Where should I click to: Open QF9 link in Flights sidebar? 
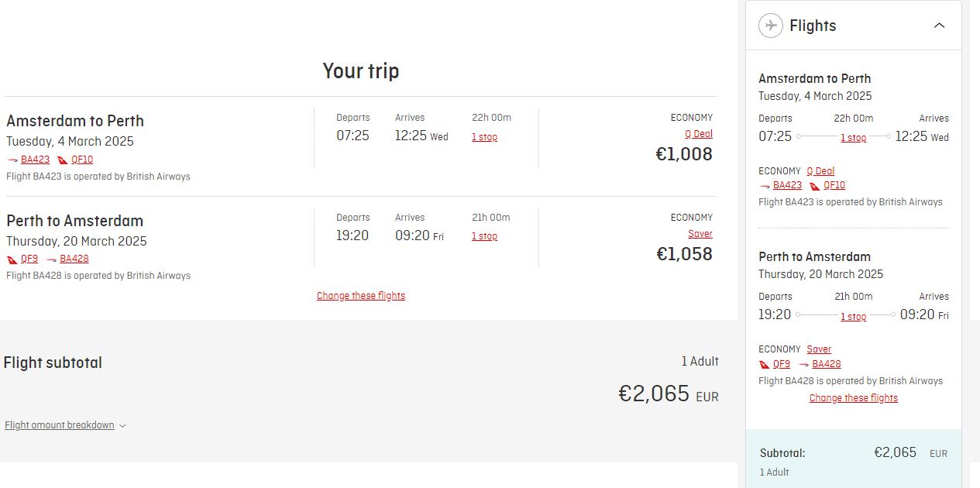click(781, 364)
